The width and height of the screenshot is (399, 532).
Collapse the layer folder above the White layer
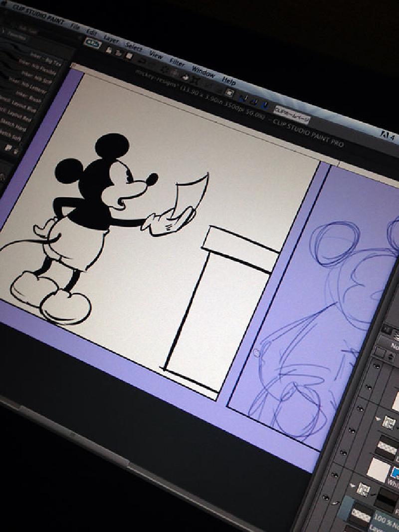pyautogui.click(x=378, y=419)
